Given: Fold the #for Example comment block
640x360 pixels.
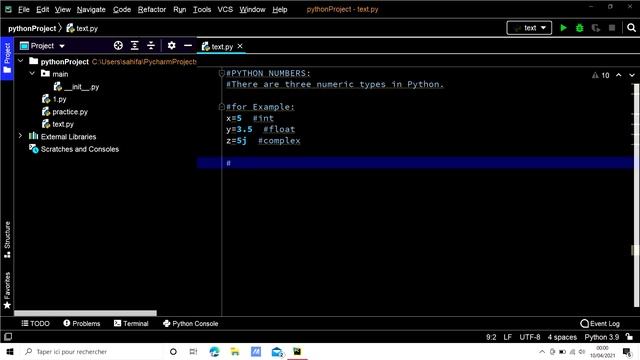Looking at the screenshot, I should (x=221, y=107).
